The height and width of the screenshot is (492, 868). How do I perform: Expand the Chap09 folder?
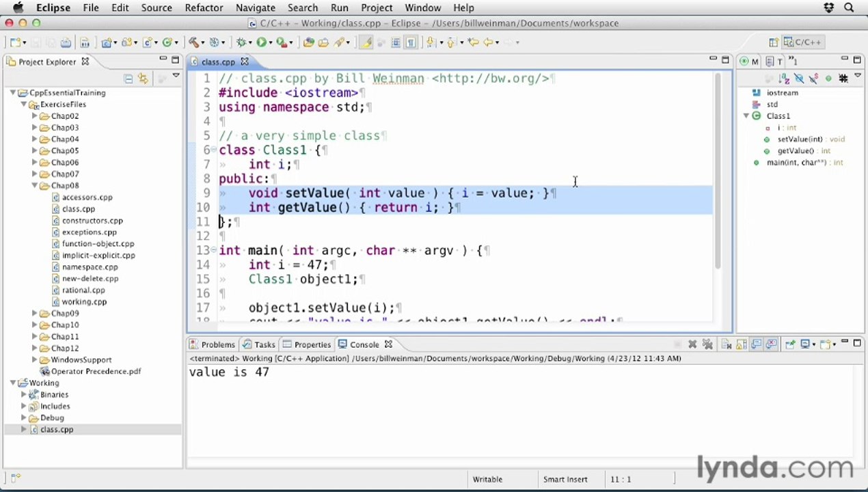pos(35,313)
